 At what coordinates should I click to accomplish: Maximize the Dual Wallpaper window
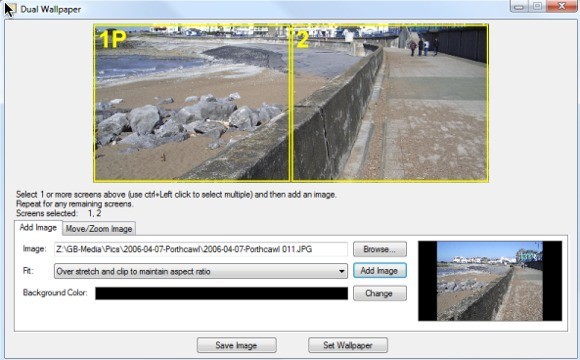[537, 6]
